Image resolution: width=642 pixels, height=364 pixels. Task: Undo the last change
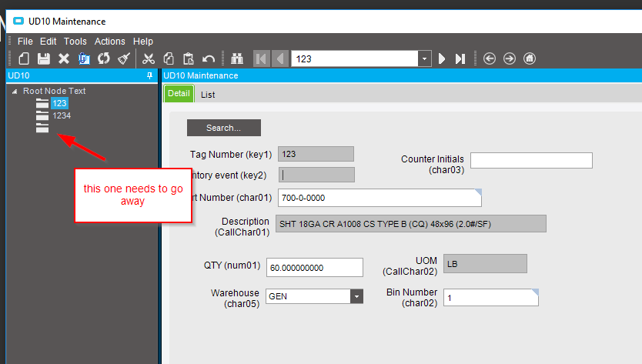(209, 59)
